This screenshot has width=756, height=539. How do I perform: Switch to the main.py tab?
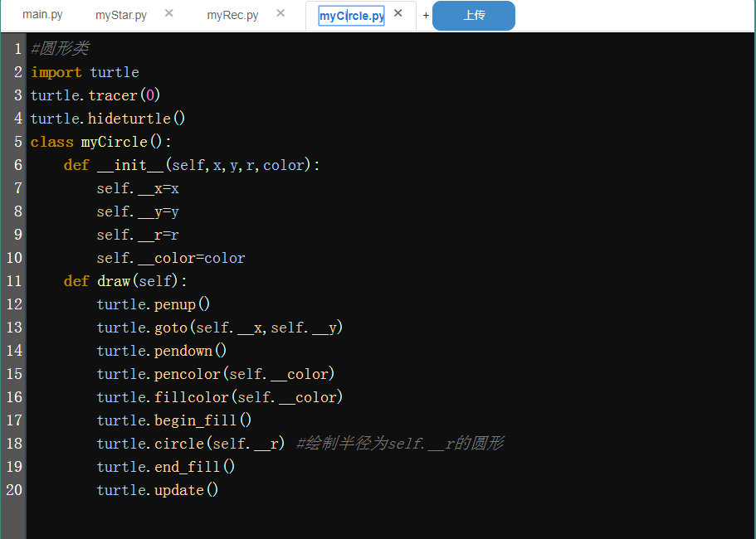42,15
